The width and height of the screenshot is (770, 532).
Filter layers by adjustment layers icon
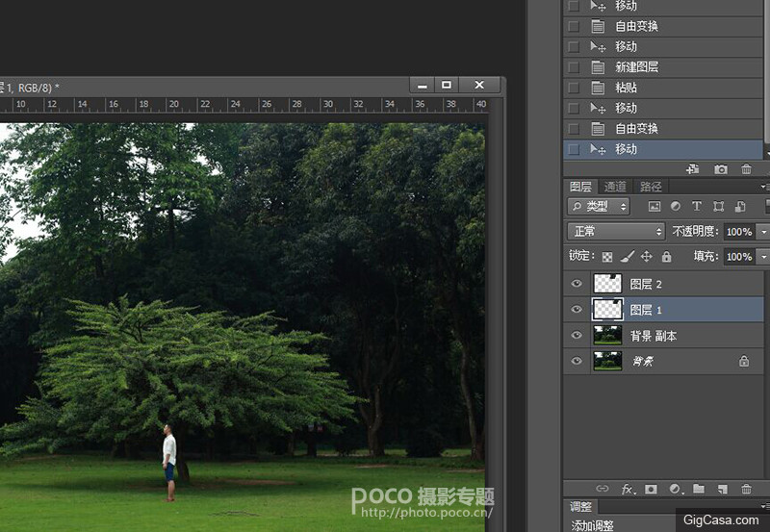pyautogui.click(x=676, y=206)
